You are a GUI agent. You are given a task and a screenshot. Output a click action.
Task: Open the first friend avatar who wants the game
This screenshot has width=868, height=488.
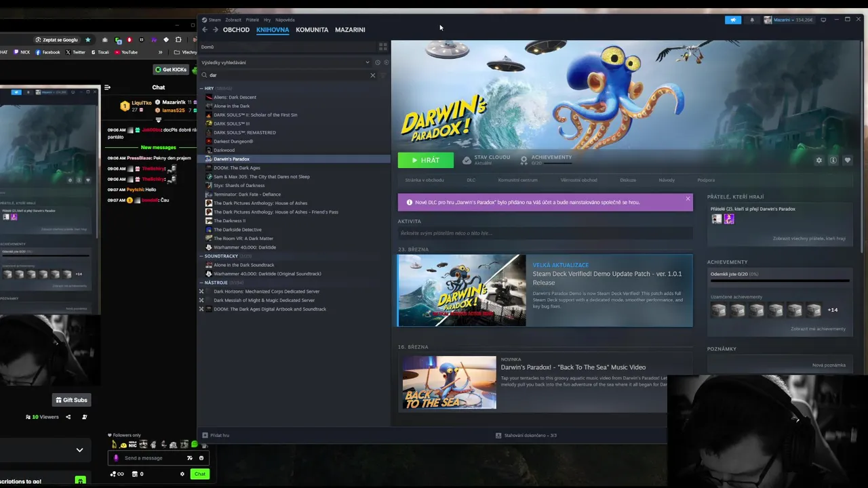tap(716, 219)
